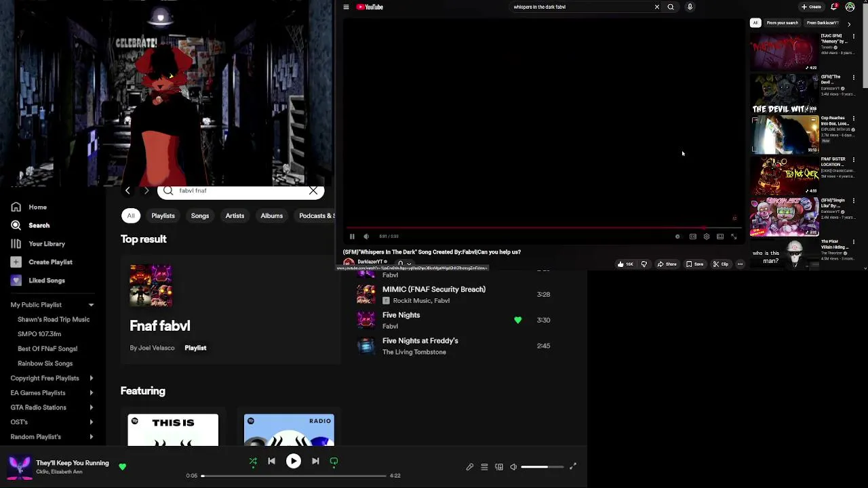Start YouTube voice search with microphone
This screenshot has width=868, height=488.
click(x=690, y=7)
